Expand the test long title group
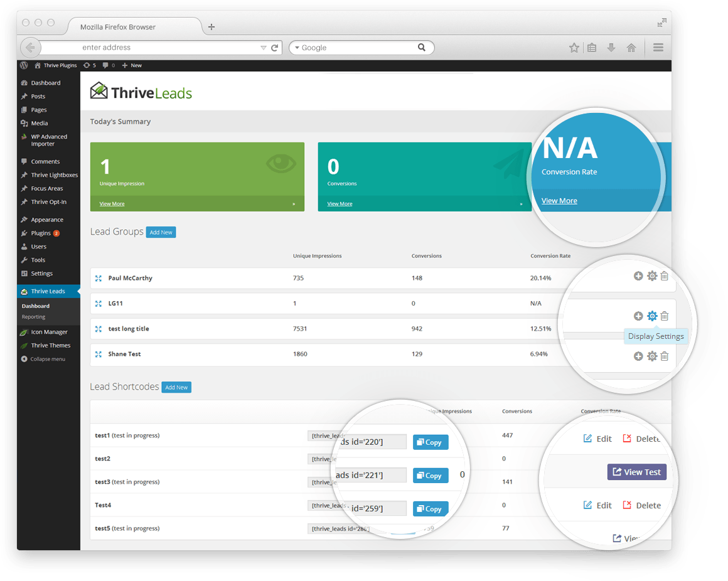Screen dimensions: 728x581 [x=99, y=329]
